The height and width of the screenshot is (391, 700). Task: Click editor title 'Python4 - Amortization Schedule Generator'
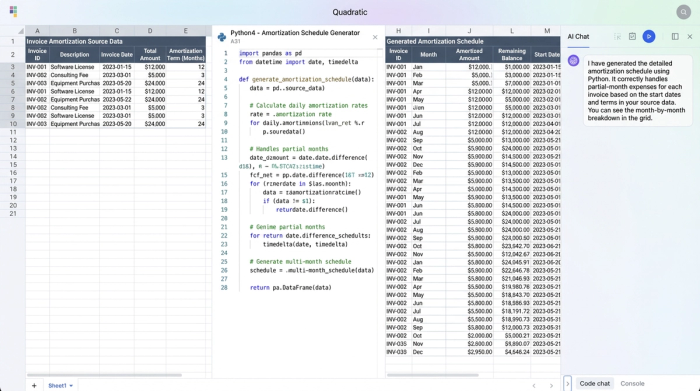pyautogui.click(x=295, y=33)
